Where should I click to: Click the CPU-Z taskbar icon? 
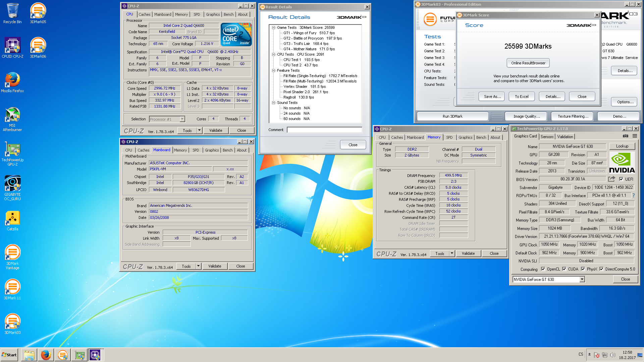click(x=95, y=355)
